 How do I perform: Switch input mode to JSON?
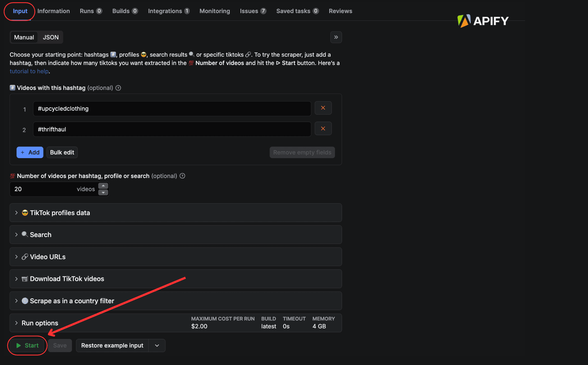click(50, 37)
